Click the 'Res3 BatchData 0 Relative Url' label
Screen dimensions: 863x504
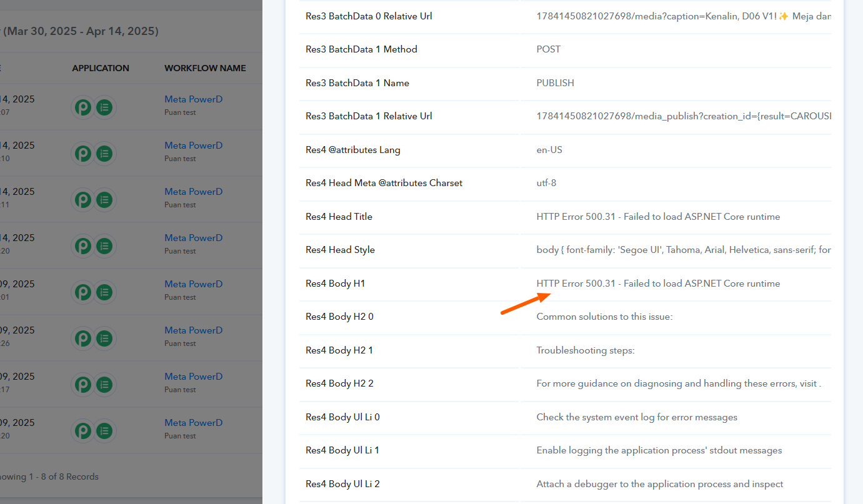click(x=369, y=16)
